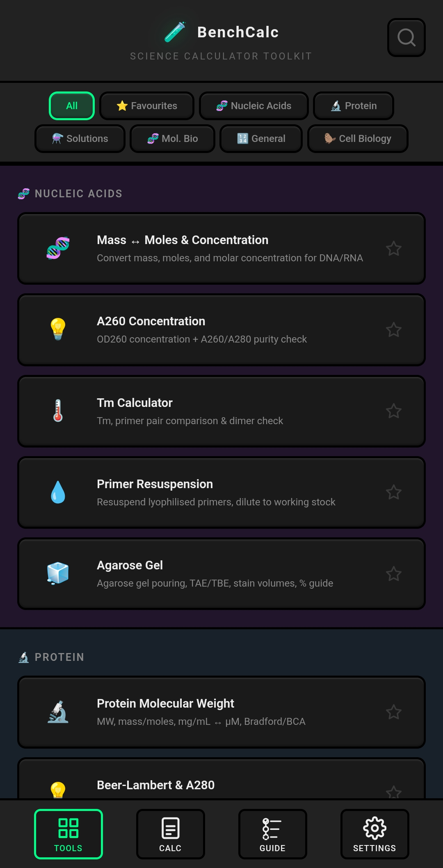
Task: Click the microscope Protein Molecular Weight icon
Action: pyautogui.click(x=58, y=712)
